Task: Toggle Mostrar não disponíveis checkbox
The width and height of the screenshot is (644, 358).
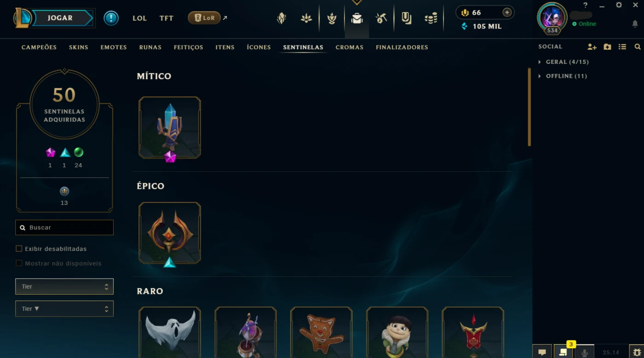Action: pos(19,263)
